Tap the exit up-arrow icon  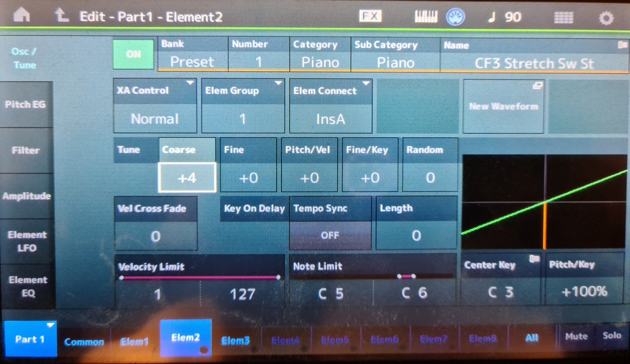click(62, 16)
